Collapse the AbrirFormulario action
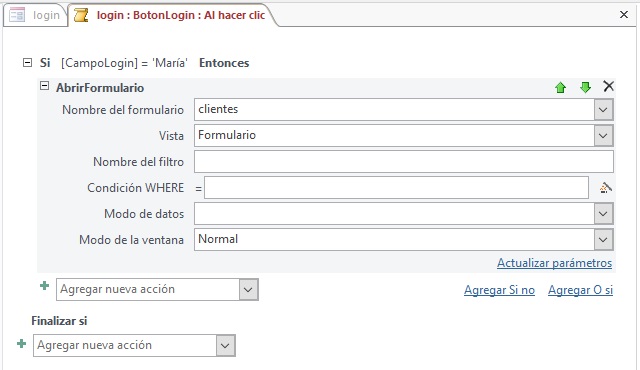 click(x=44, y=86)
